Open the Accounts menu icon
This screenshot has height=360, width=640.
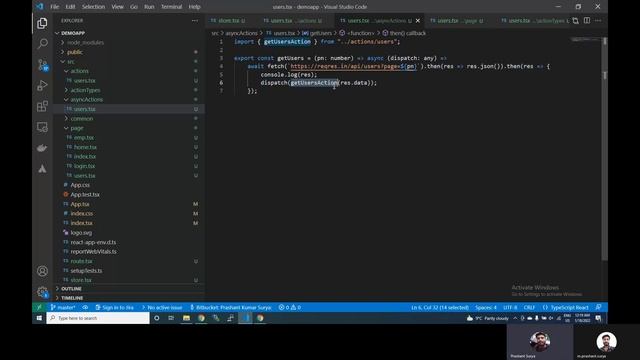click(x=42, y=271)
